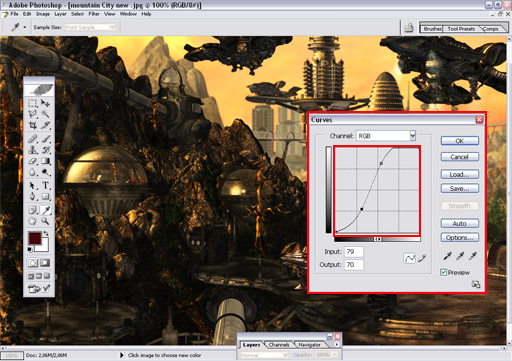Select the Rectangular Marquee tool
The height and width of the screenshot is (361, 512).
32,103
